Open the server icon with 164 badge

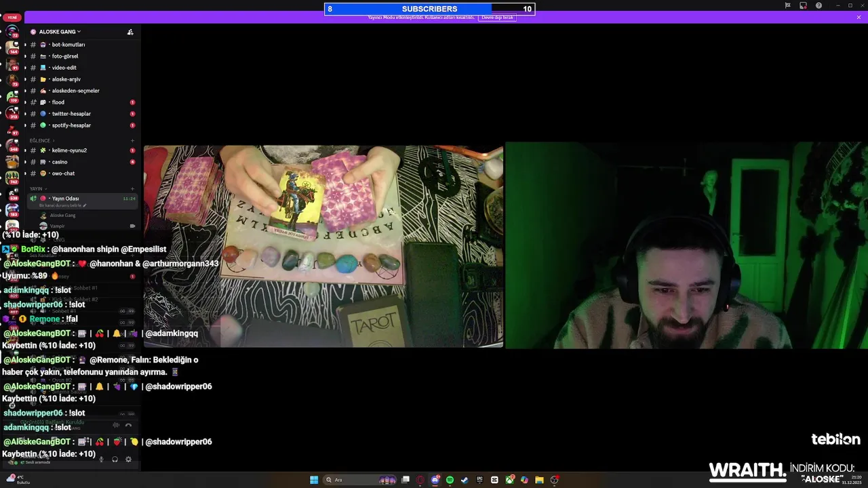(x=12, y=47)
